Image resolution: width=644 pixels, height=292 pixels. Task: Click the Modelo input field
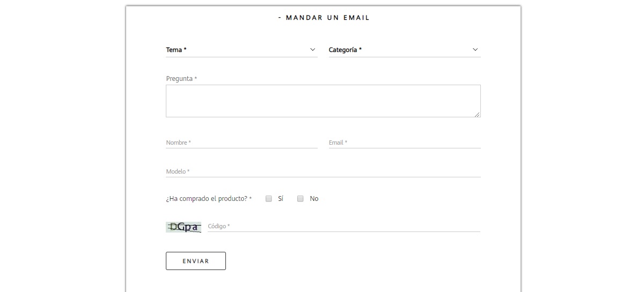pyautogui.click(x=323, y=171)
